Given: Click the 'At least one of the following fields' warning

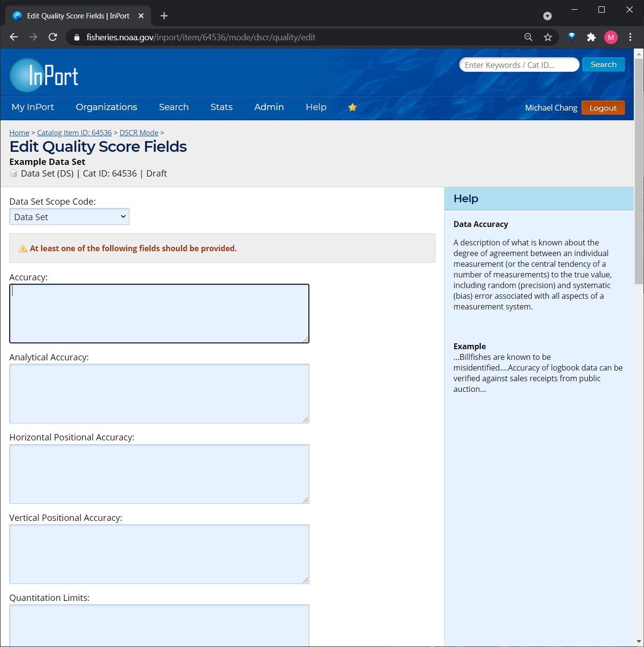Looking at the screenshot, I should pos(133,248).
